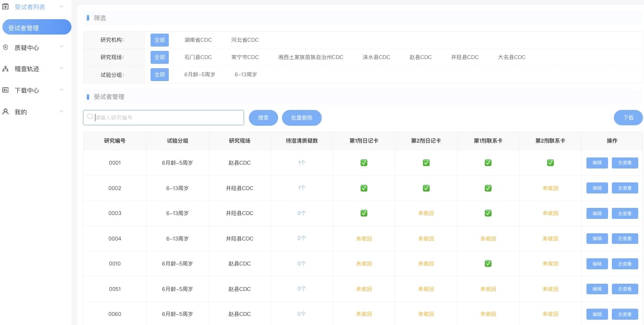
Task: Expand the 质疑中心 menu chevron
Action: click(x=61, y=47)
